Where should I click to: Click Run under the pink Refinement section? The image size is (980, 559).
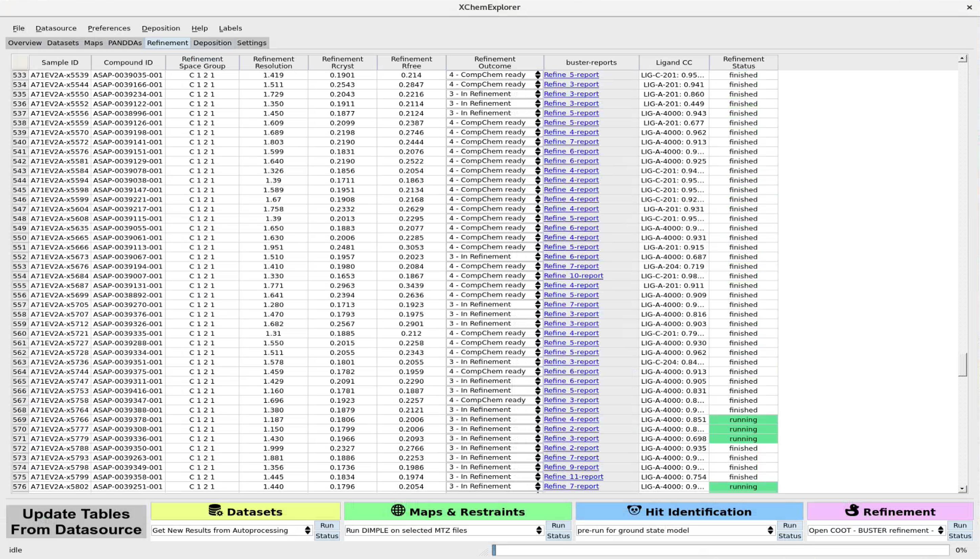pos(960,525)
